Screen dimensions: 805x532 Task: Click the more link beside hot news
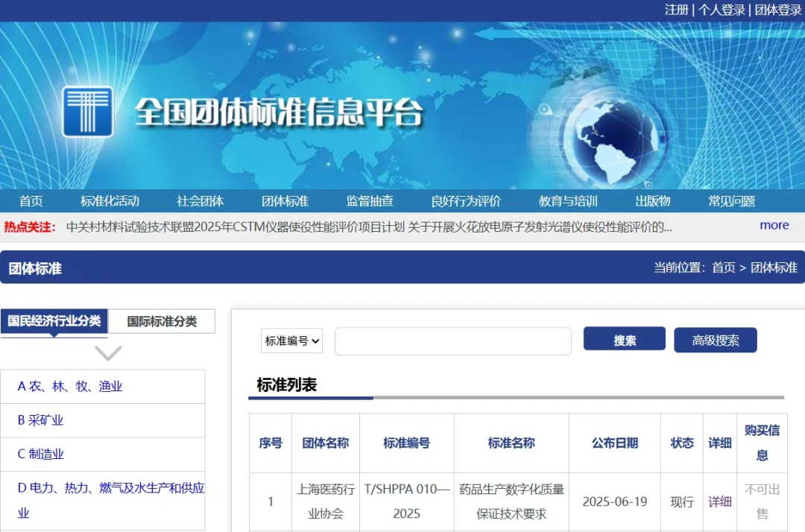click(774, 225)
